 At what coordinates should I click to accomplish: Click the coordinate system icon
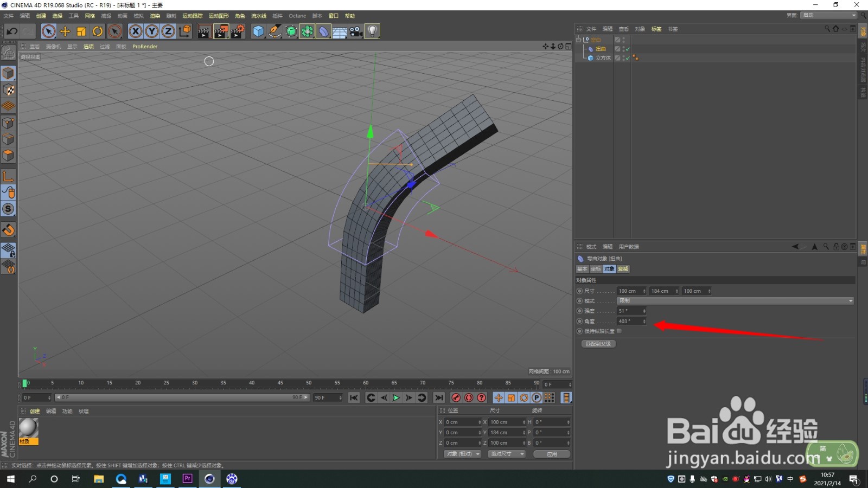[x=185, y=31]
